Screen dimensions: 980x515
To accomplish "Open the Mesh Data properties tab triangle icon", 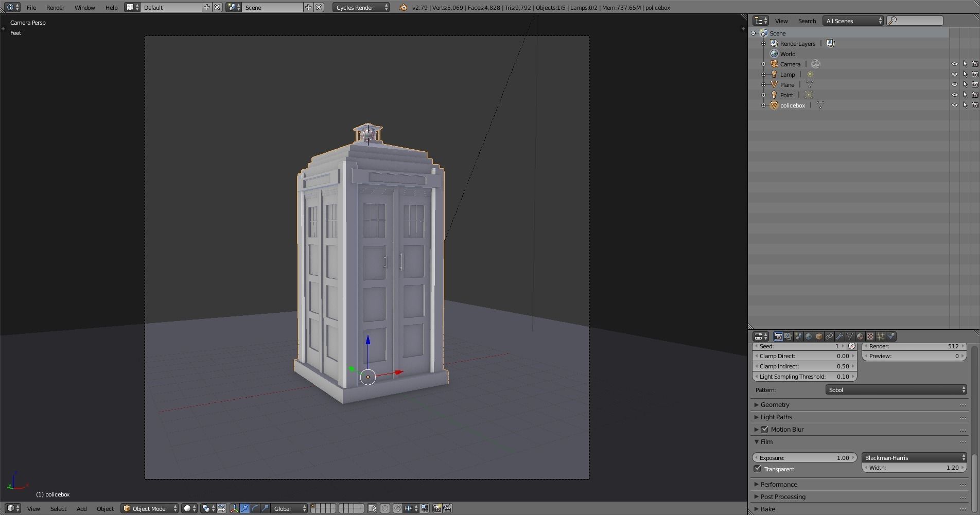I will tap(850, 336).
